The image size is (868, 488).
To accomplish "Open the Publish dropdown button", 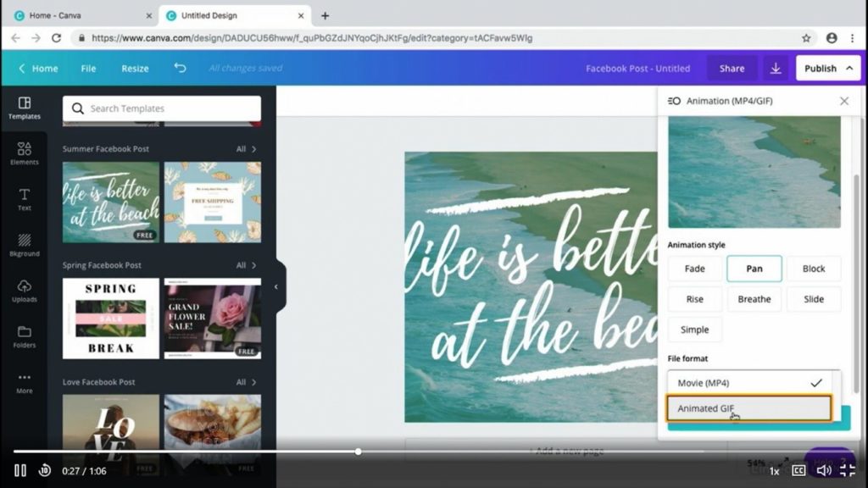I will [827, 69].
